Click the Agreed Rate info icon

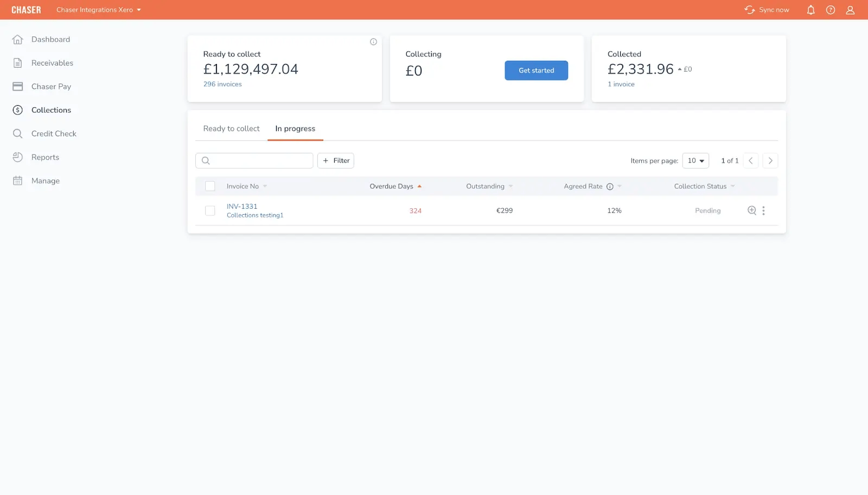tap(610, 187)
